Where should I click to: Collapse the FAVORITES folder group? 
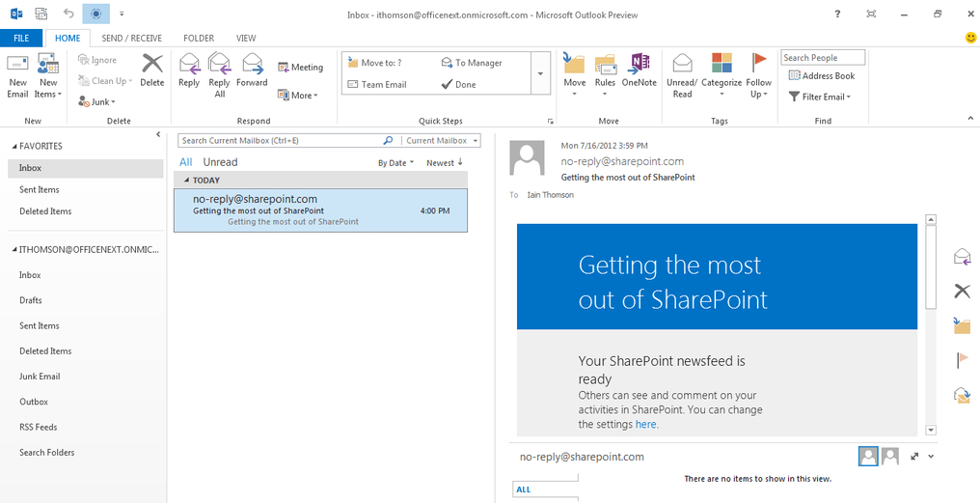(x=15, y=147)
